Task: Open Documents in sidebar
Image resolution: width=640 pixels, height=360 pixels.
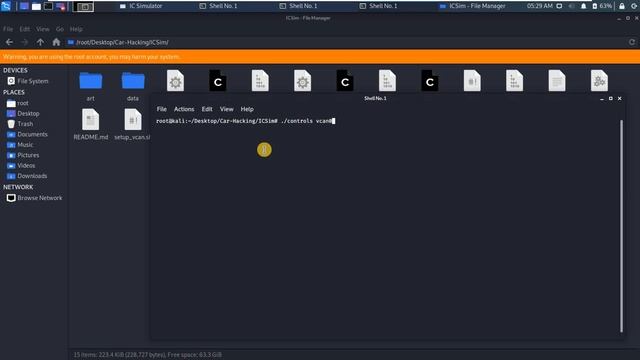Action: point(27,134)
